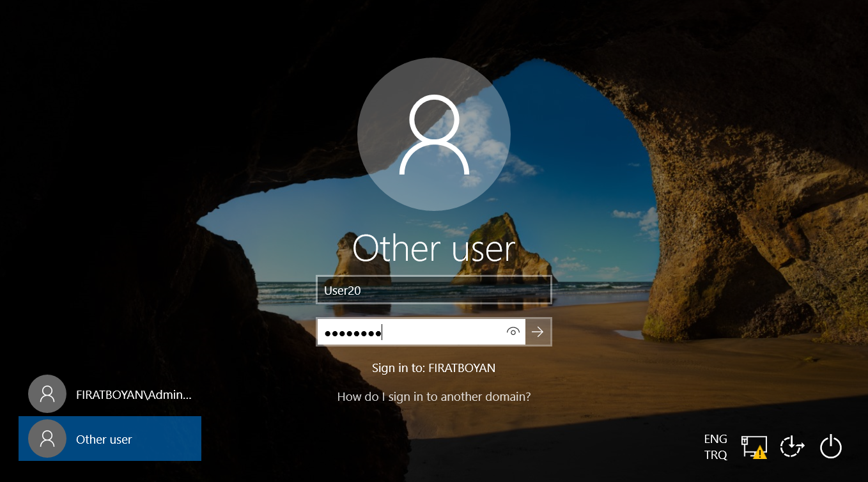
Task: Click the large user profile picture
Action: tap(434, 136)
